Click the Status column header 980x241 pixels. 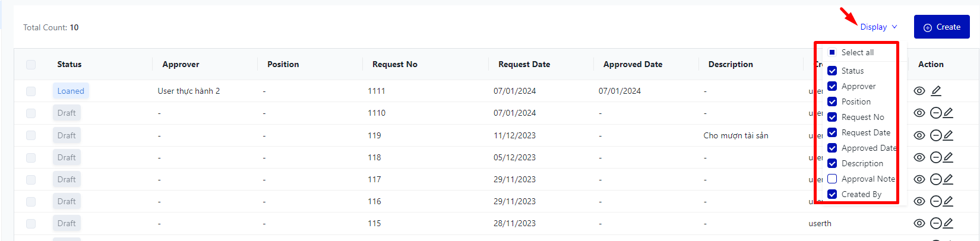69,64
